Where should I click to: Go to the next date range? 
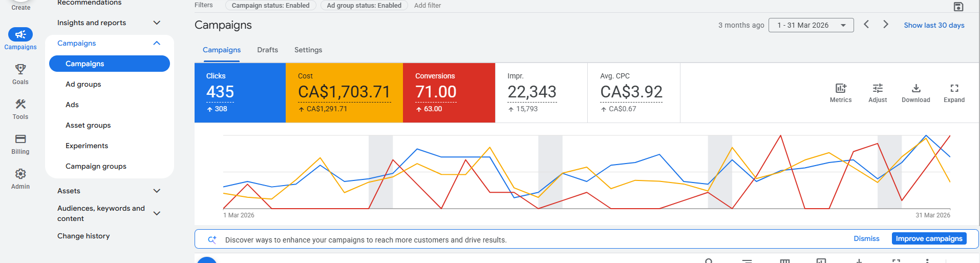886,24
